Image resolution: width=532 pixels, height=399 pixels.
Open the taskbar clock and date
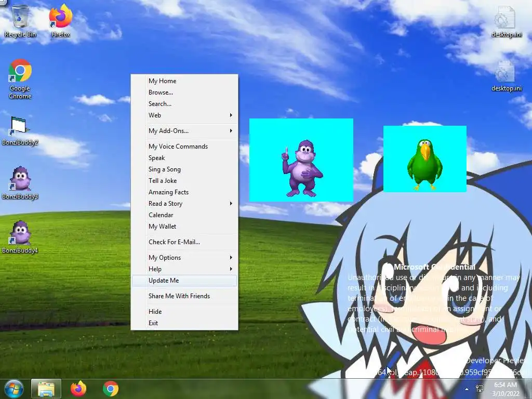pyautogui.click(x=506, y=389)
